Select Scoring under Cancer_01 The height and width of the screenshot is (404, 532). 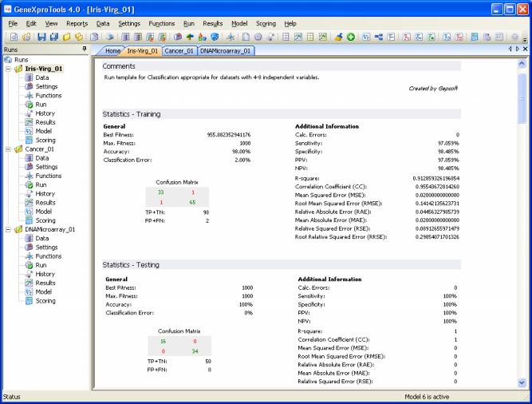click(45, 220)
